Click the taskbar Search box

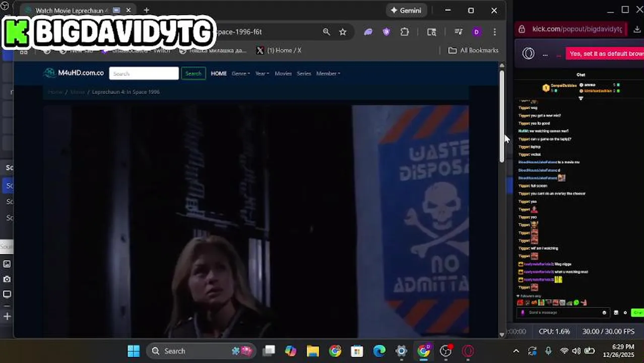[201, 351]
